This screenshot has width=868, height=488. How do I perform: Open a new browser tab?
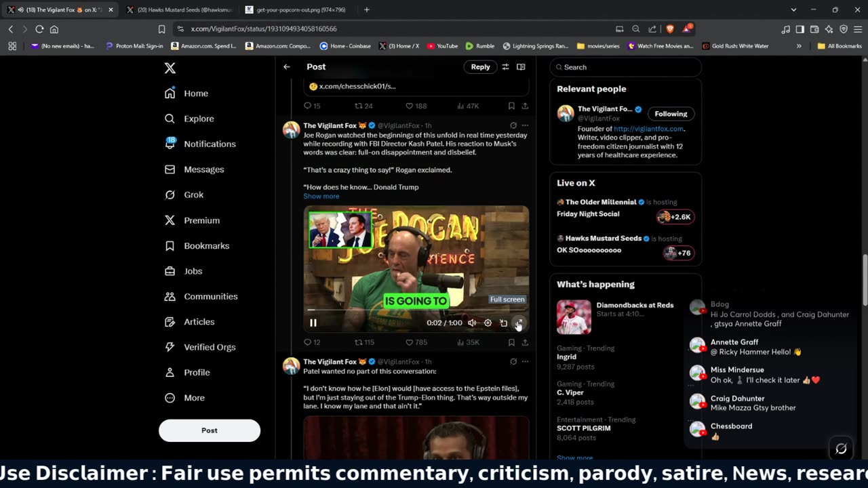pyautogui.click(x=367, y=9)
